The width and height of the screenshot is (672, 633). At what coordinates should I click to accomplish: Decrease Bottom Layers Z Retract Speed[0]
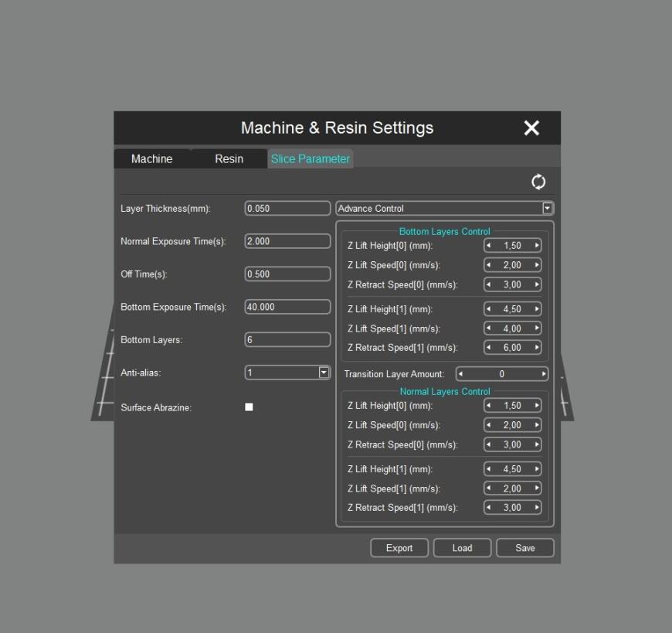(x=489, y=284)
